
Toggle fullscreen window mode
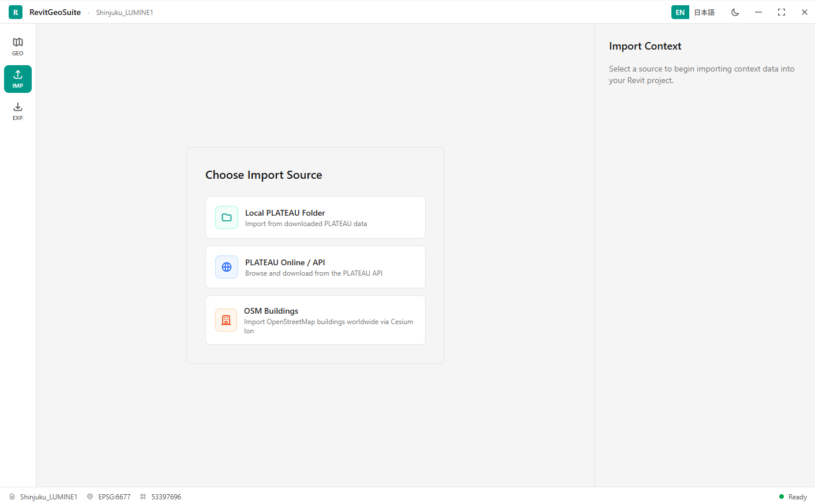782,12
